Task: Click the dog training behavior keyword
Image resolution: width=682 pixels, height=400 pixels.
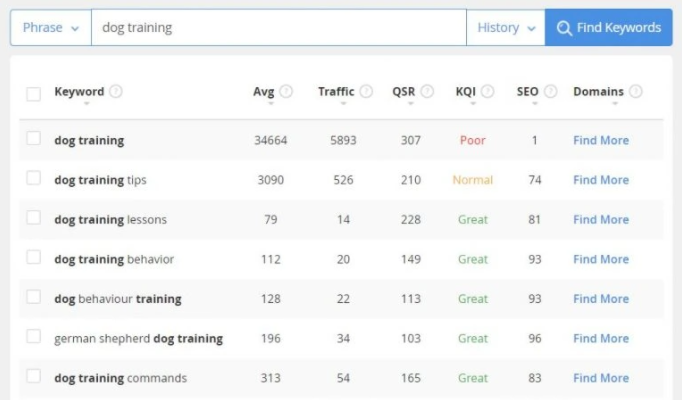Action: pos(114,259)
